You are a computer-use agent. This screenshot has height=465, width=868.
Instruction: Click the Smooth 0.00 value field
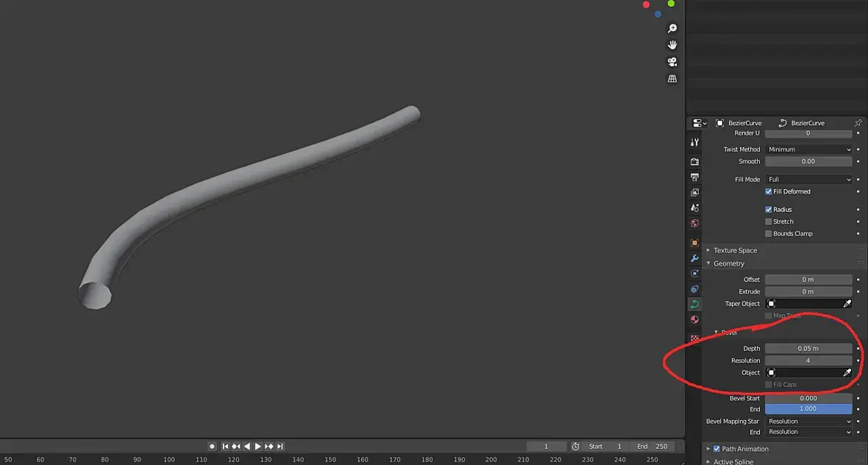(x=808, y=162)
